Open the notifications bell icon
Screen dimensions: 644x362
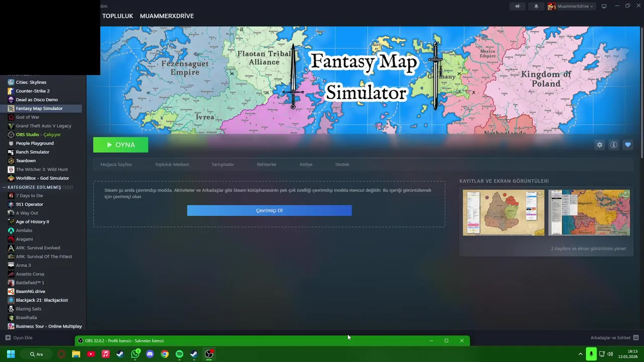tap(536, 6)
